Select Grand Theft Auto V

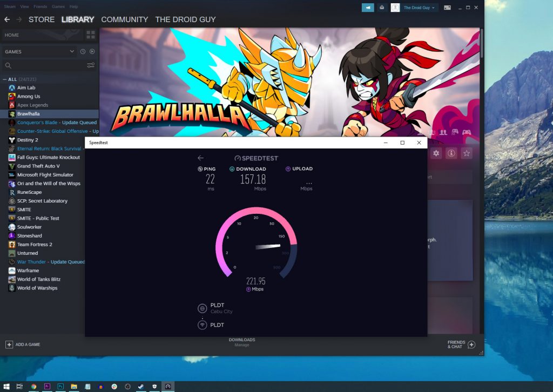[x=42, y=166]
